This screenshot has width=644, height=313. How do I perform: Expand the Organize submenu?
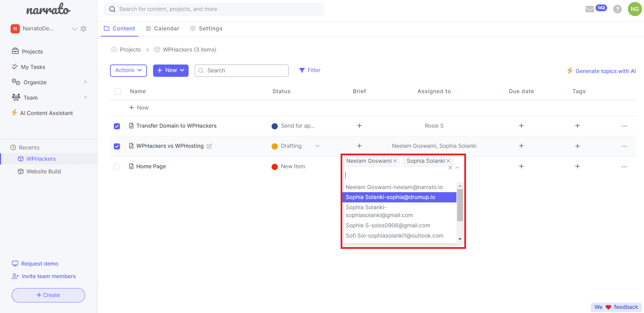pos(86,82)
